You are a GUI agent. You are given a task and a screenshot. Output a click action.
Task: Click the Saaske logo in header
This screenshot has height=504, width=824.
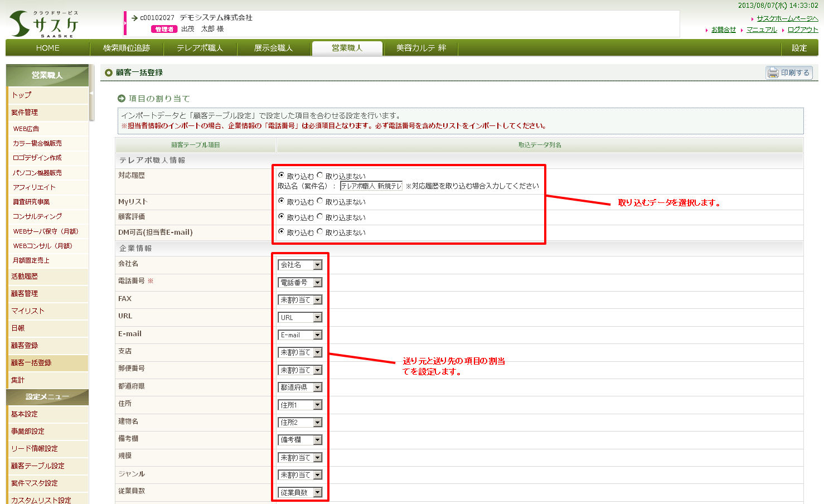coord(43,24)
